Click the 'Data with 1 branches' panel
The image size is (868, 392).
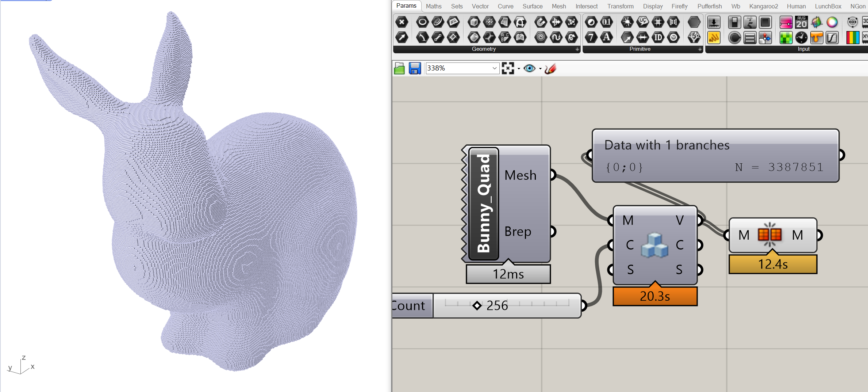click(715, 156)
